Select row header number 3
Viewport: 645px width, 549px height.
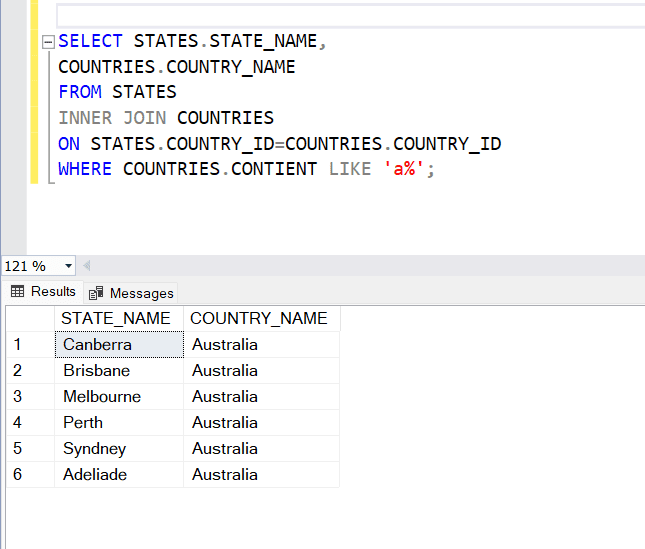(x=30, y=396)
